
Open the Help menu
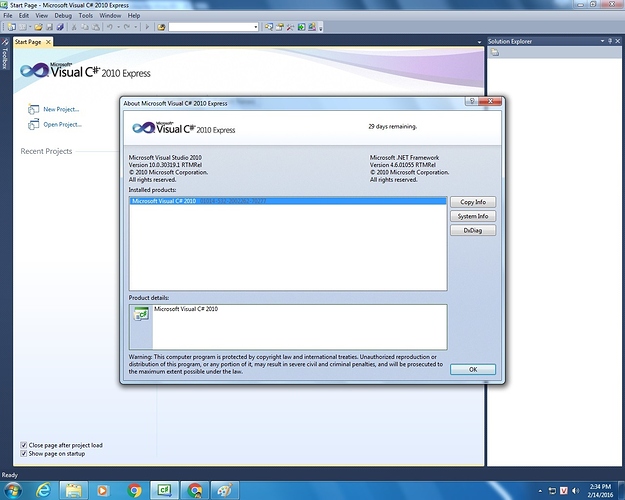134,16
